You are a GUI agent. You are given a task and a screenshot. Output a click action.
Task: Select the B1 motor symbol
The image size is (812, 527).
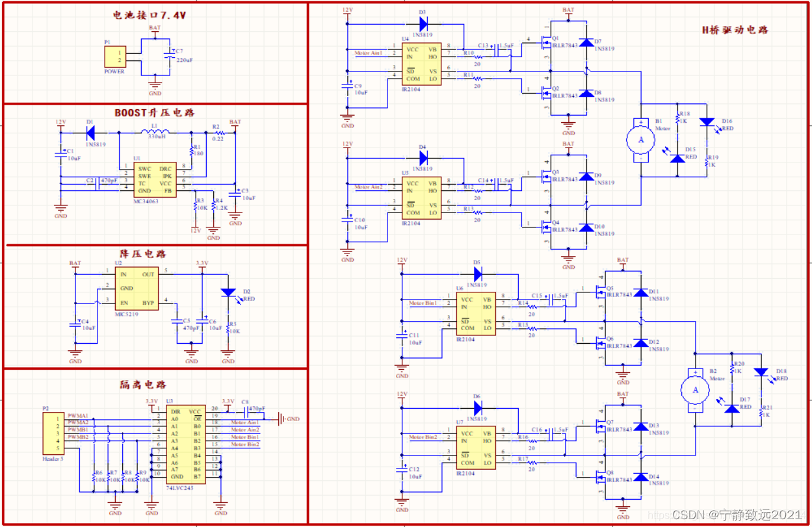tap(641, 138)
